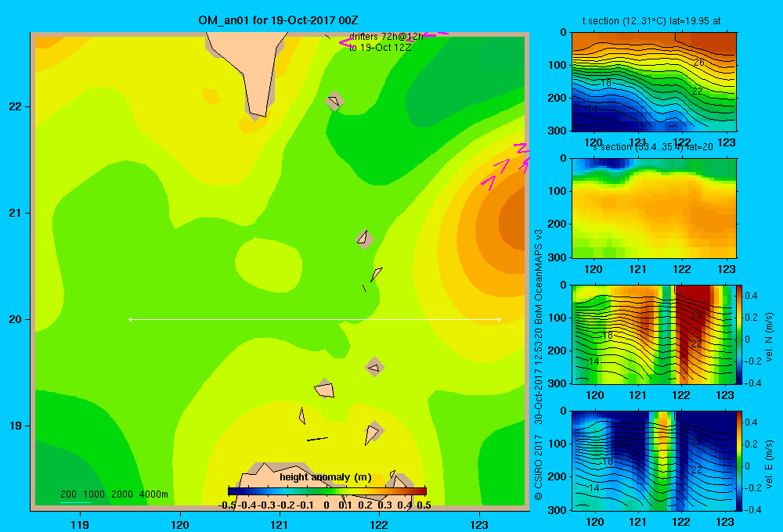Open the temperature section plot
Screen dimensions: 783x532
click(x=654, y=81)
